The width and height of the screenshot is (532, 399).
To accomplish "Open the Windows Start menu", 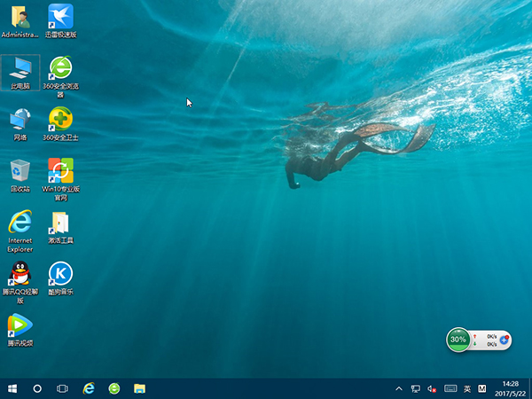I will point(12,388).
